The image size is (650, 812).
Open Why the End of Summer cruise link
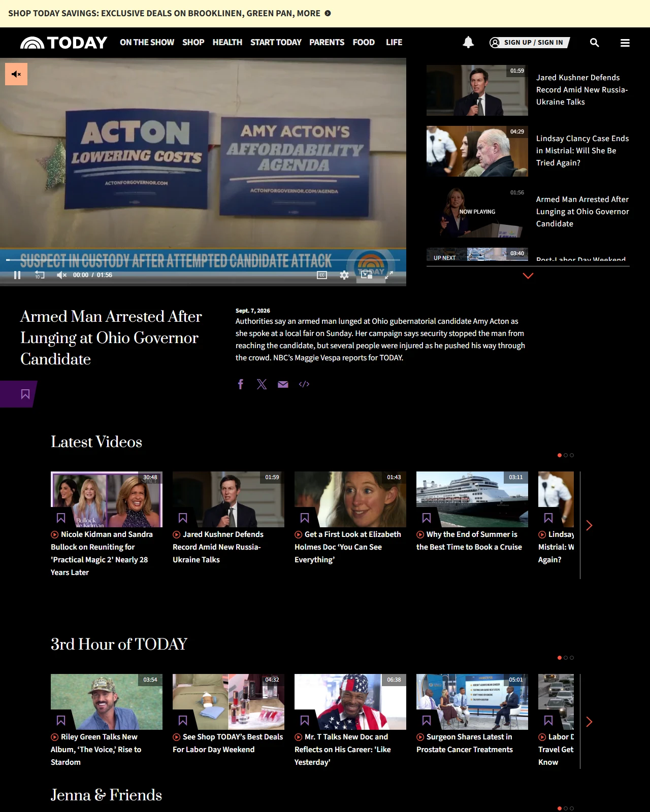tap(469, 540)
